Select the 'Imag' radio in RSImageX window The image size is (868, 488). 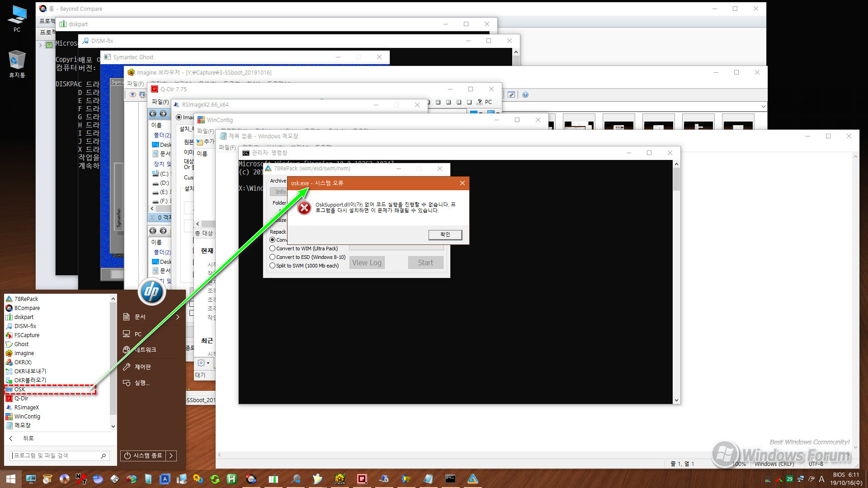click(179, 117)
